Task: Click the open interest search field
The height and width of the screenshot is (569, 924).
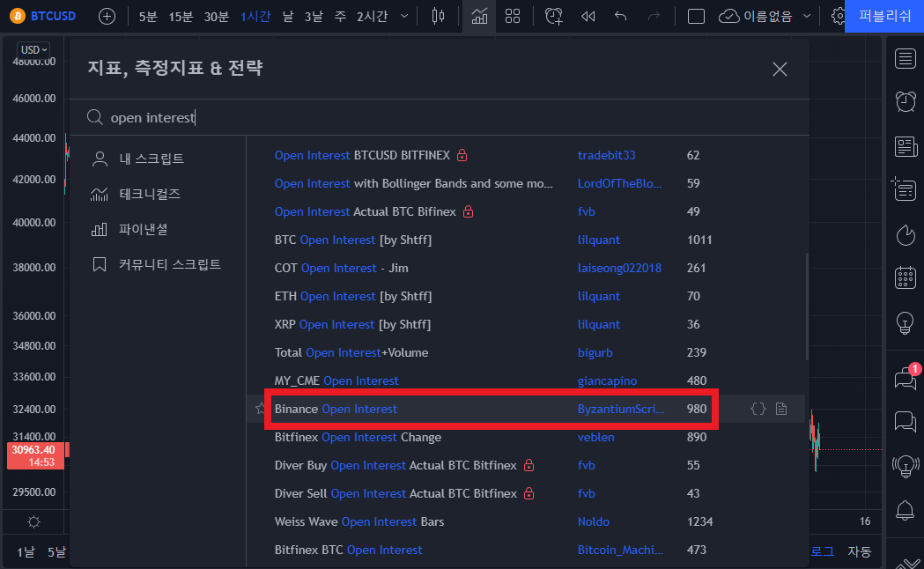Action: point(439,117)
